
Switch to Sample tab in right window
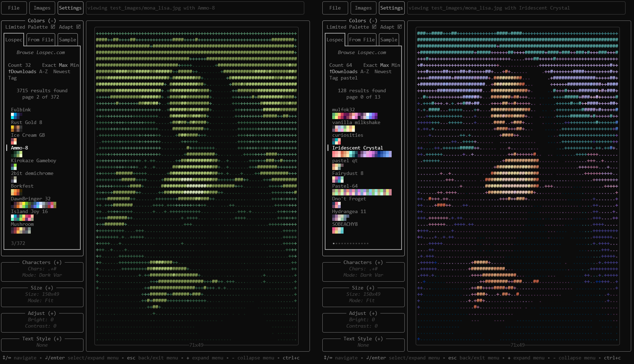389,40
